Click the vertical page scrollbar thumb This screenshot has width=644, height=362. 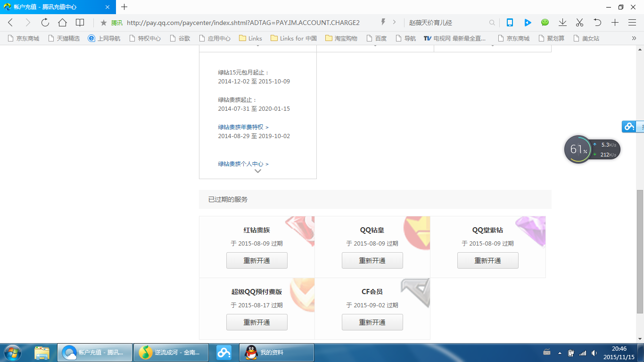[640, 252]
